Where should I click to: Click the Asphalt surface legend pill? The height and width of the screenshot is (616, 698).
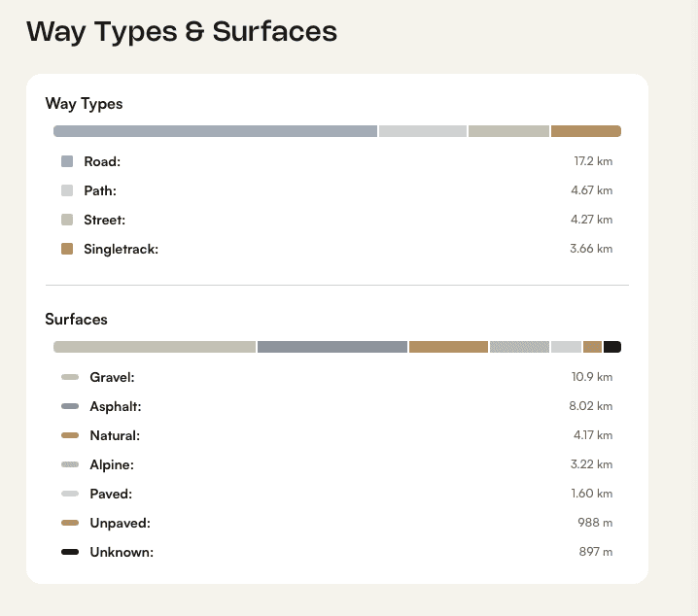[x=70, y=406]
